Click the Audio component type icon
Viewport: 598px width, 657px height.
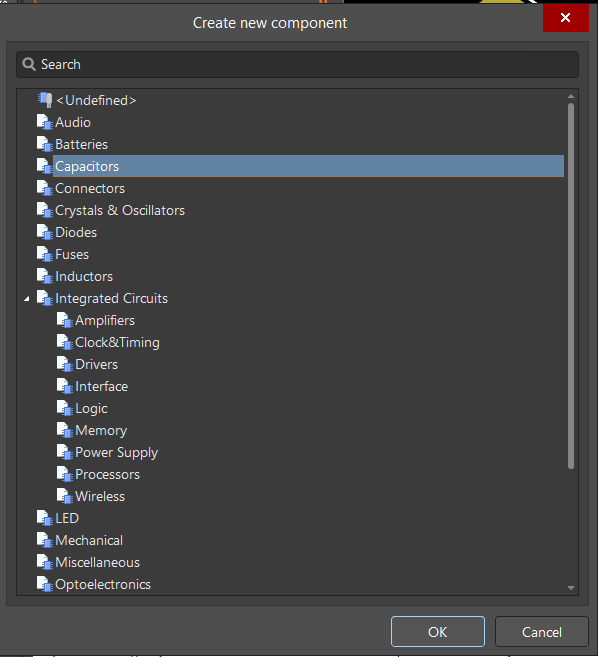click(x=44, y=122)
